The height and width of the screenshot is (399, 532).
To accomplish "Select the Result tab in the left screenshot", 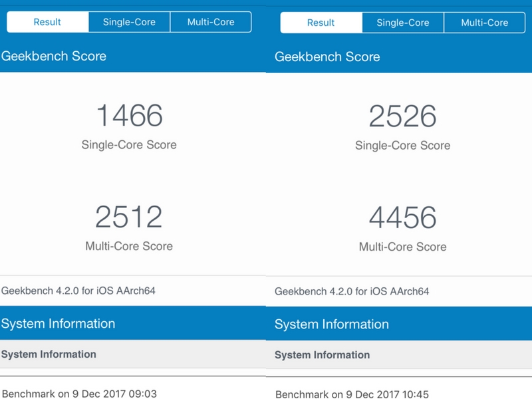I will click(47, 22).
